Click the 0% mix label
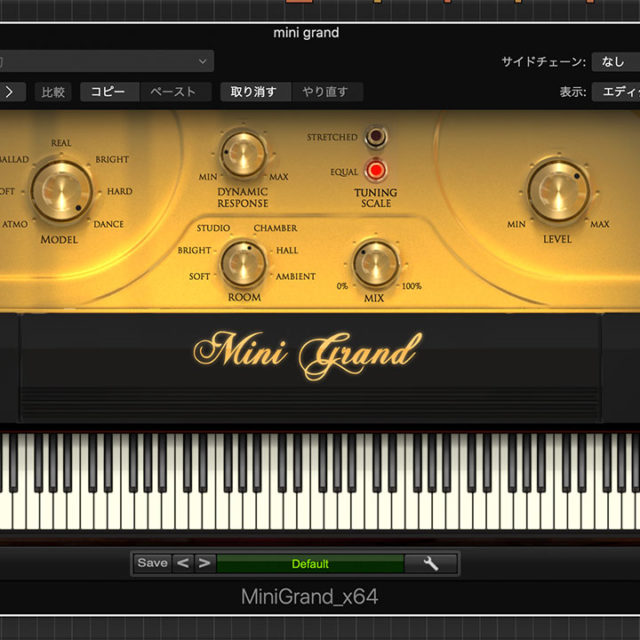 point(342,286)
